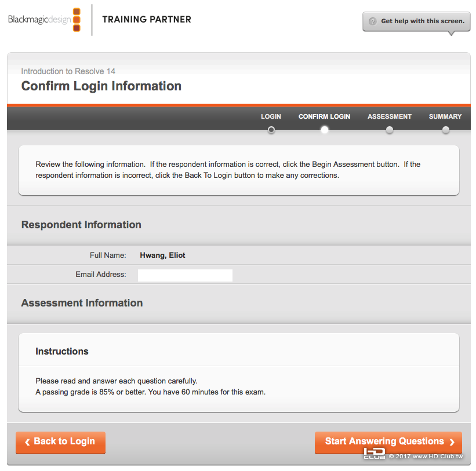
Task: Open Get help with this screen
Action: [x=422, y=21]
